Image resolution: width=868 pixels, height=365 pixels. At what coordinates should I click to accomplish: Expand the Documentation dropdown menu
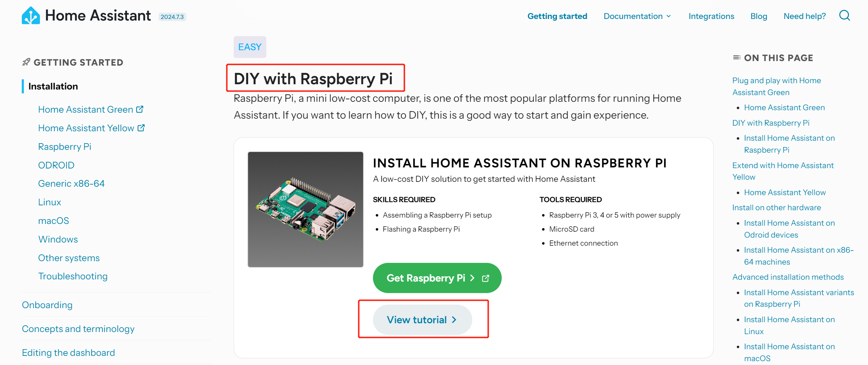[x=637, y=16]
